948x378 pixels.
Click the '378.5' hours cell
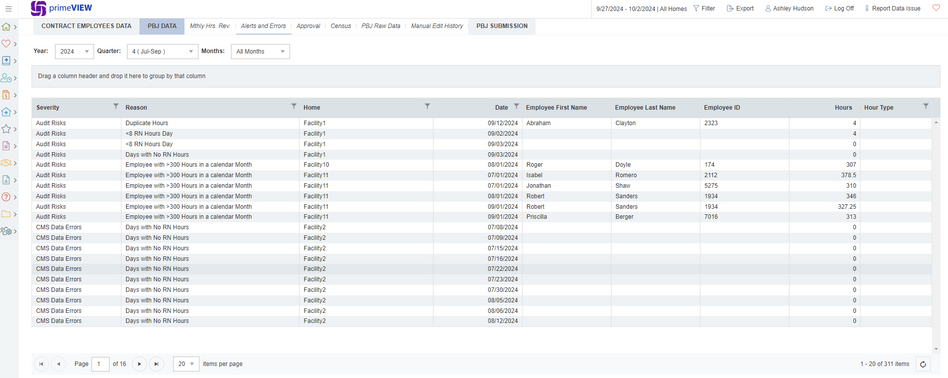tap(825, 175)
